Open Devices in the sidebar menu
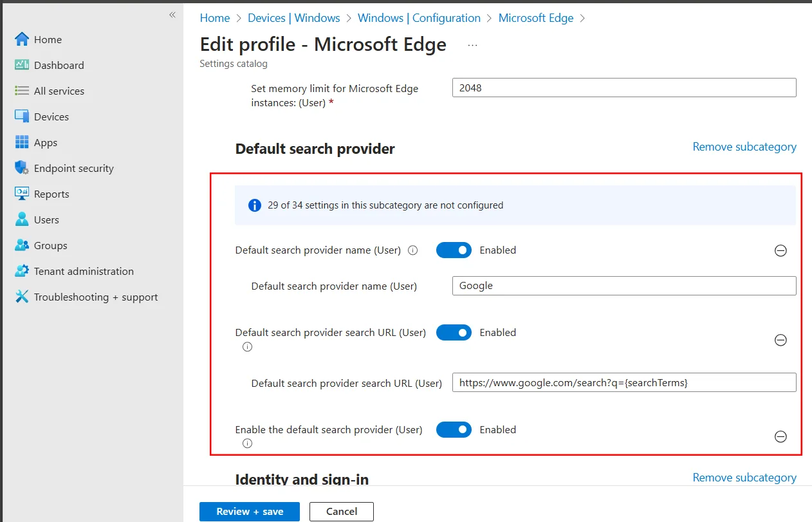Viewport: 812px width, 522px height. point(51,117)
